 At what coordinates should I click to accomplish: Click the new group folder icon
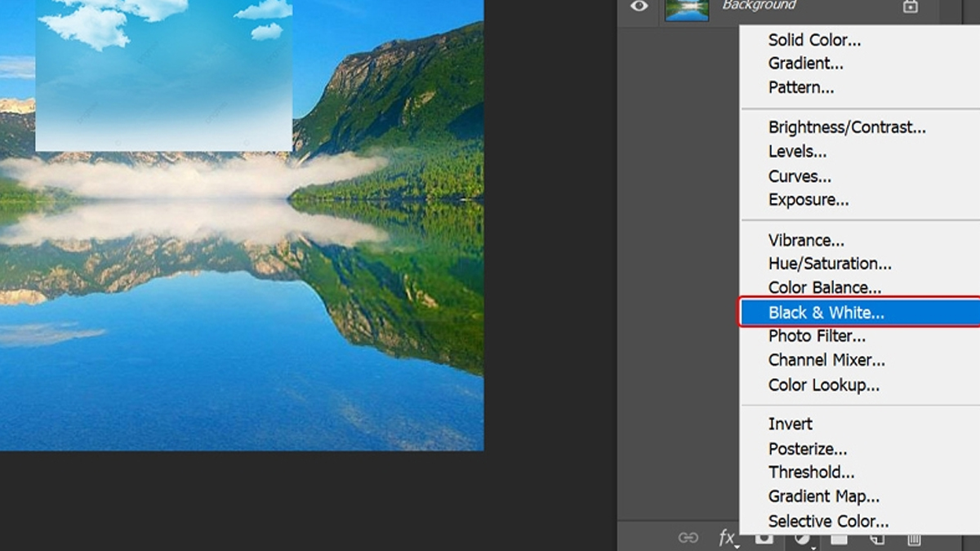tap(840, 539)
